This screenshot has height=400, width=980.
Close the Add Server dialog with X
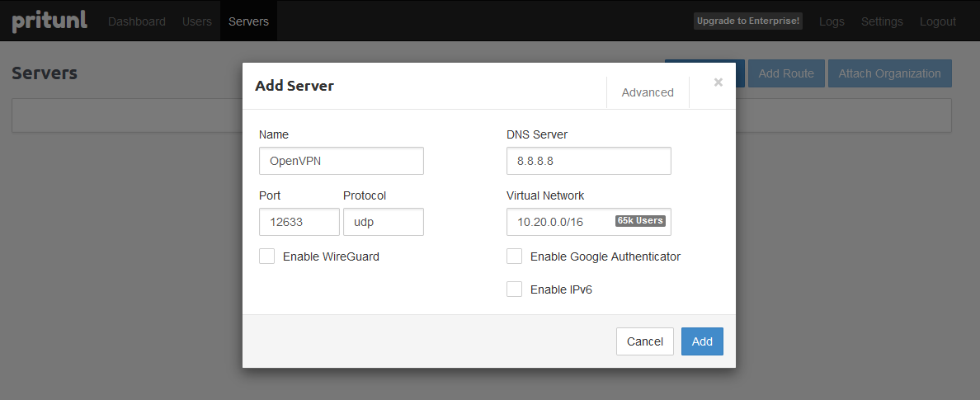pyautogui.click(x=719, y=82)
